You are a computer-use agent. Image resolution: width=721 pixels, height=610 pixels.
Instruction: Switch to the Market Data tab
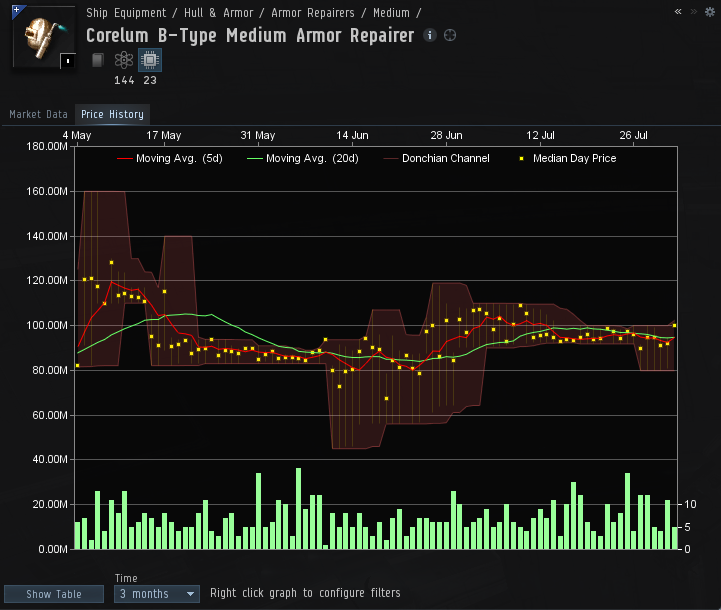[39, 114]
